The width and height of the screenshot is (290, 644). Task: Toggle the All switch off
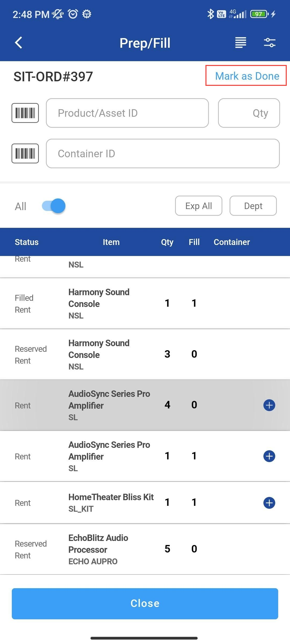click(x=54, y=206)
